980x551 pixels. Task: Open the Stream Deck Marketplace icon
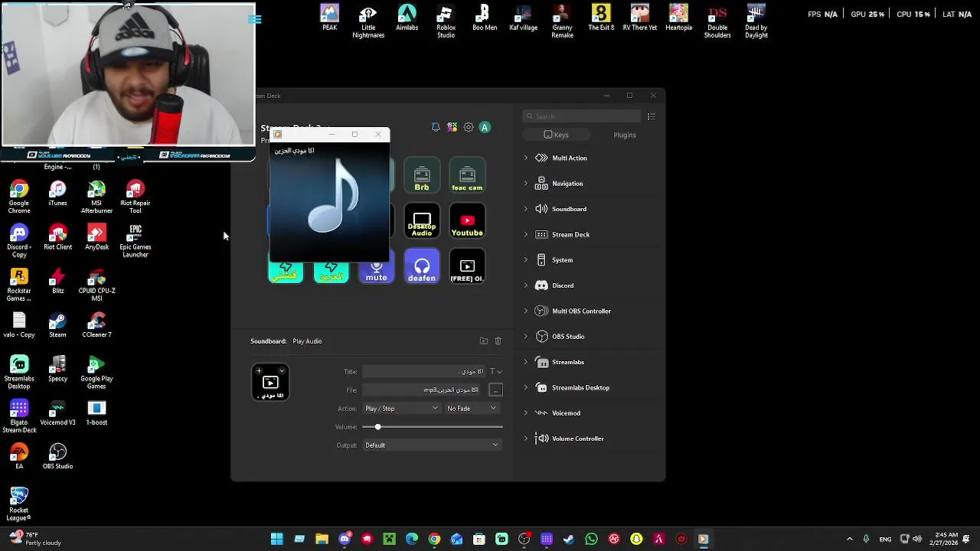click(452, 127)
